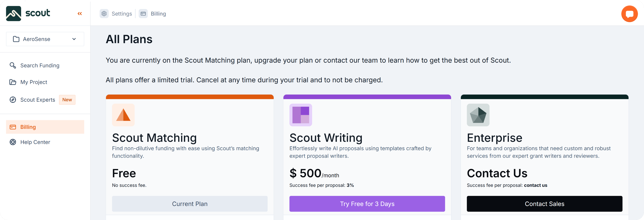Click the Billing card icon in breadcrumb

143,14
